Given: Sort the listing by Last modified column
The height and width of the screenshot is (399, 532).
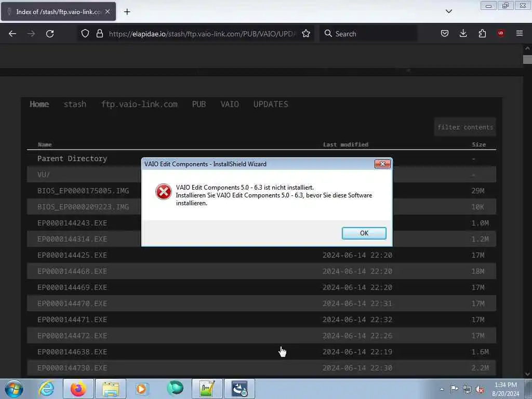Looking at the screenshot, I should (345, 144).
